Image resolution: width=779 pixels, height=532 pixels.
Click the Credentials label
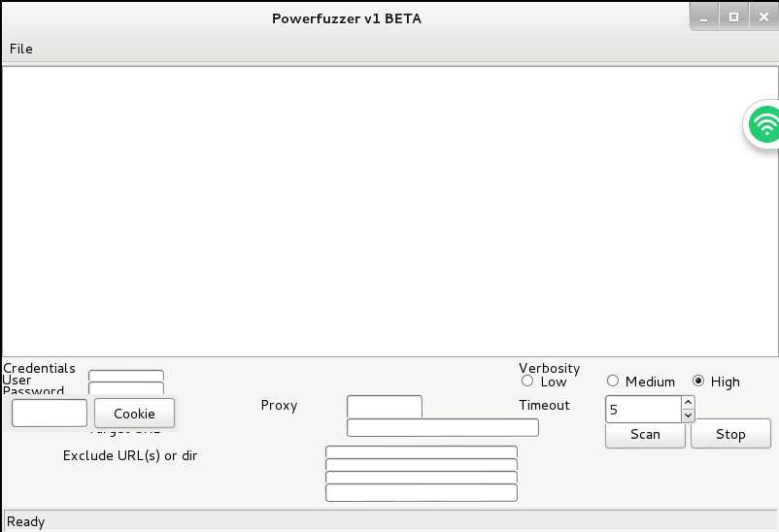pos(39,368)
